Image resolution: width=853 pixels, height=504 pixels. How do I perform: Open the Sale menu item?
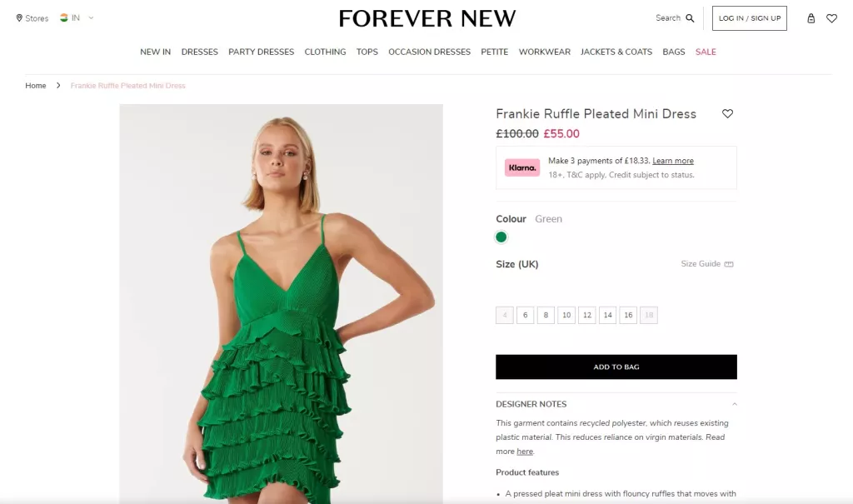click(x=706, y=52)
